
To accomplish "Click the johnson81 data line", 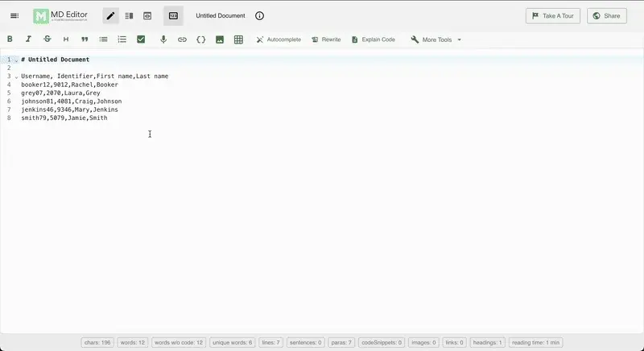I will point(71,101).
